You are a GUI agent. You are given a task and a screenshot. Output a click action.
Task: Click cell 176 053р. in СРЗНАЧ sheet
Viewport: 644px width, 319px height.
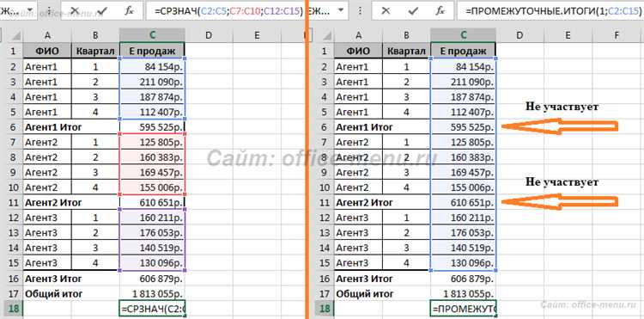tap(152, 233)
